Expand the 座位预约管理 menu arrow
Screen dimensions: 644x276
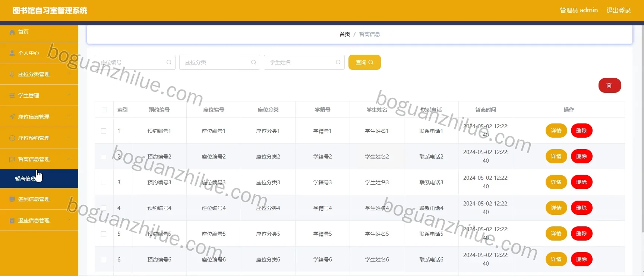pos(69,138)
